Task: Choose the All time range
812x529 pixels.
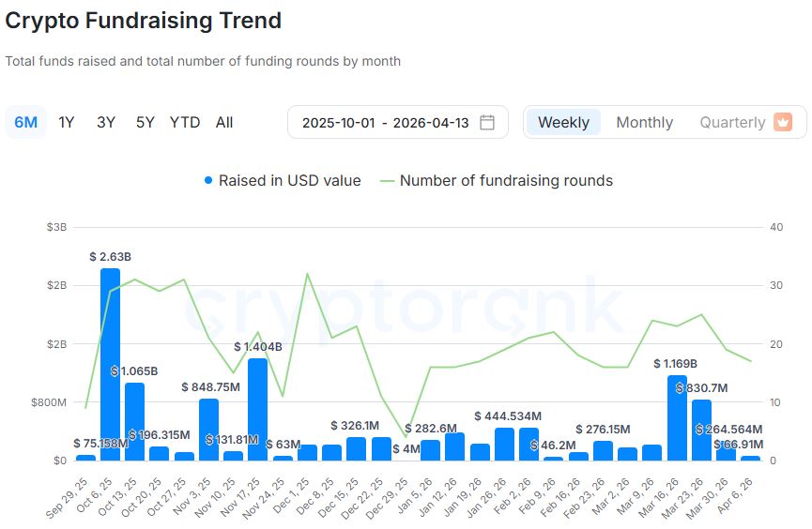Action: (224, 123)
